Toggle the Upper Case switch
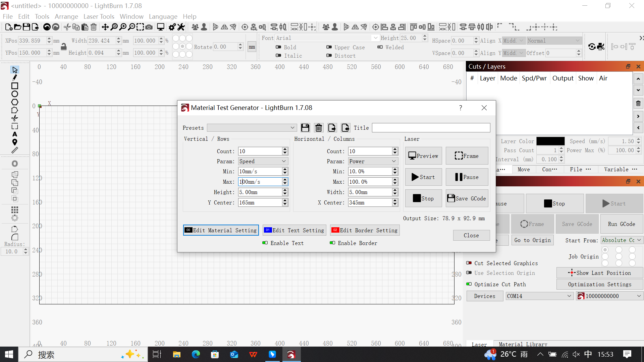The image size is (644, 362). coord(329,47)
